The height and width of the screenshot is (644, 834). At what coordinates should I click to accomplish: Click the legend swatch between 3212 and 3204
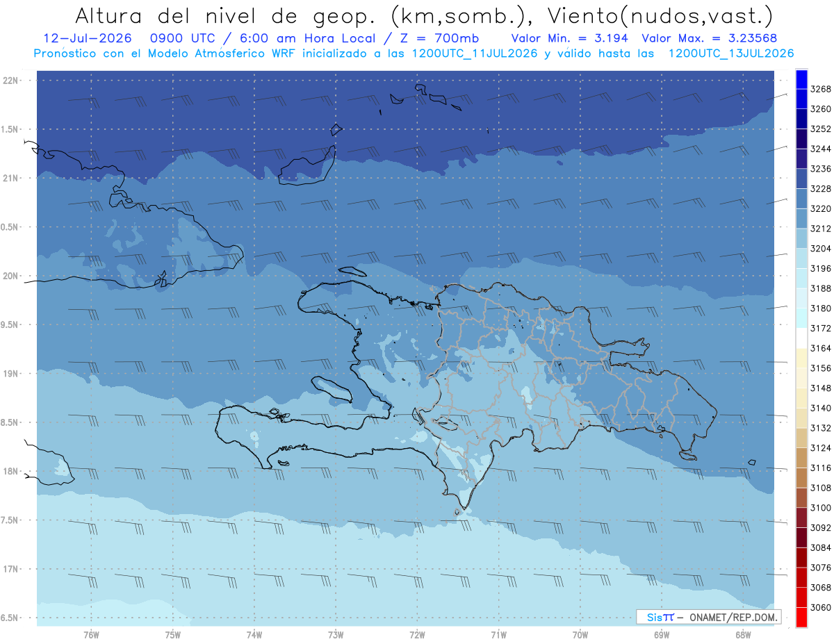pos(801,238)
